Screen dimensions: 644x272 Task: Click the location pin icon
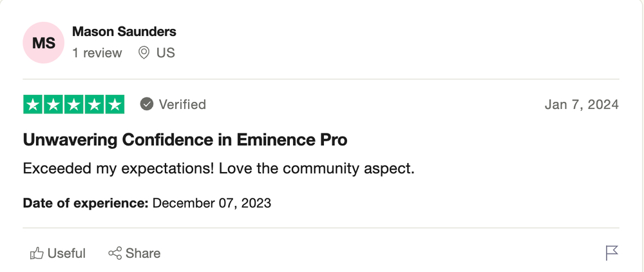[144, 53]
